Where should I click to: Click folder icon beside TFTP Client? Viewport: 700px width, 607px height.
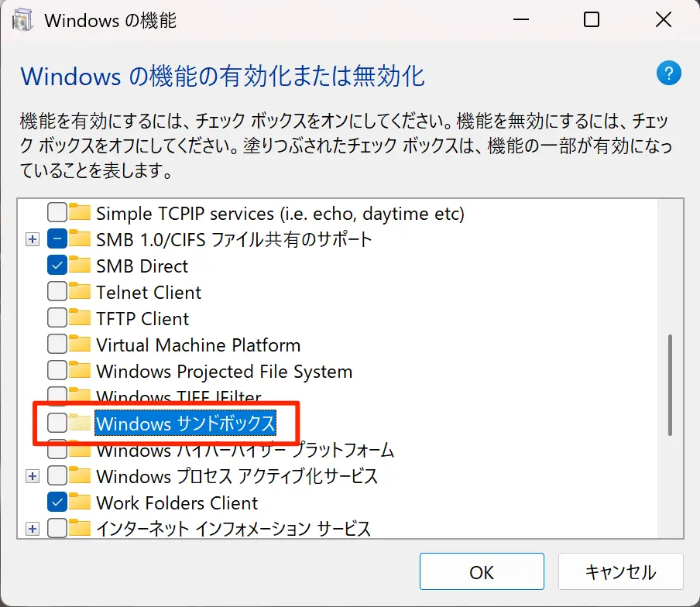pyautogui.click(x=80, y=318)
